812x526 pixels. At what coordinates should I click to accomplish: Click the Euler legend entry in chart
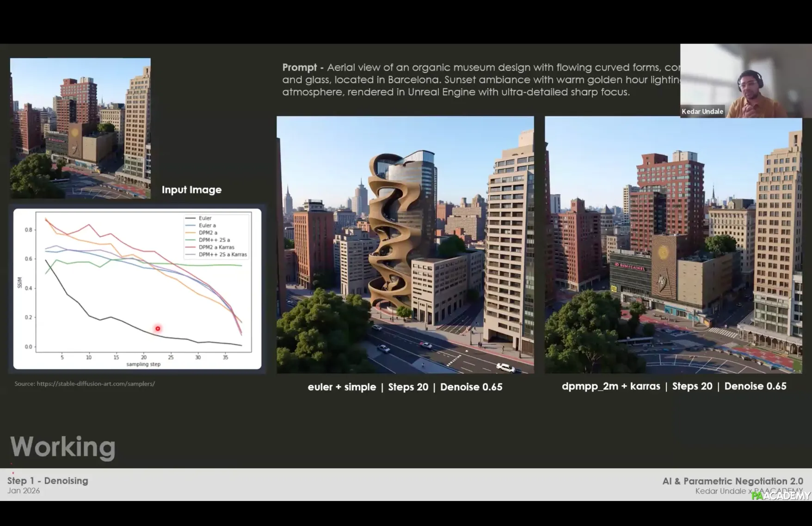point(205,218)
